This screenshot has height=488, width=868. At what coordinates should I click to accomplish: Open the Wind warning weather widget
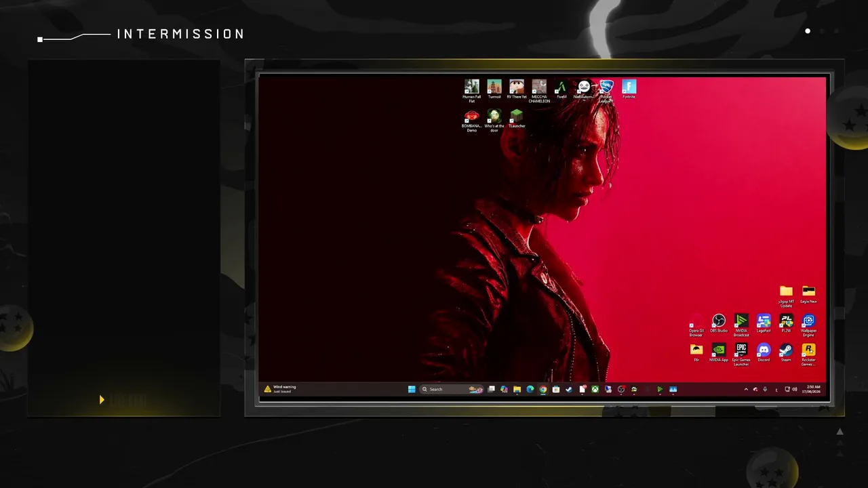[280, 389]
